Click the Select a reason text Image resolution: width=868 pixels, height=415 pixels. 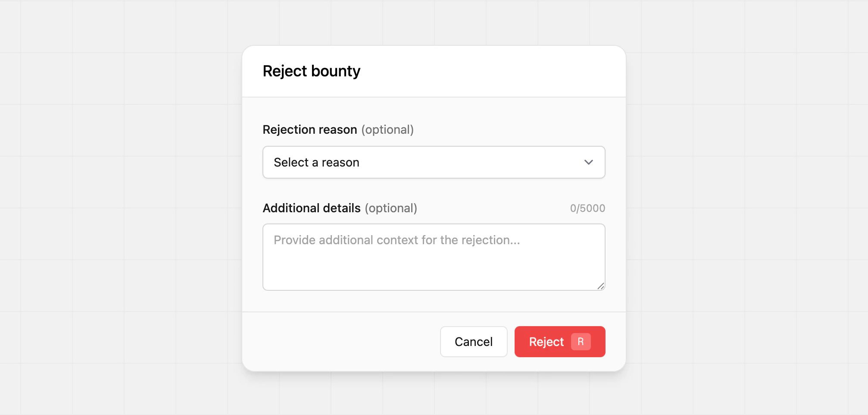click(316, 162)
